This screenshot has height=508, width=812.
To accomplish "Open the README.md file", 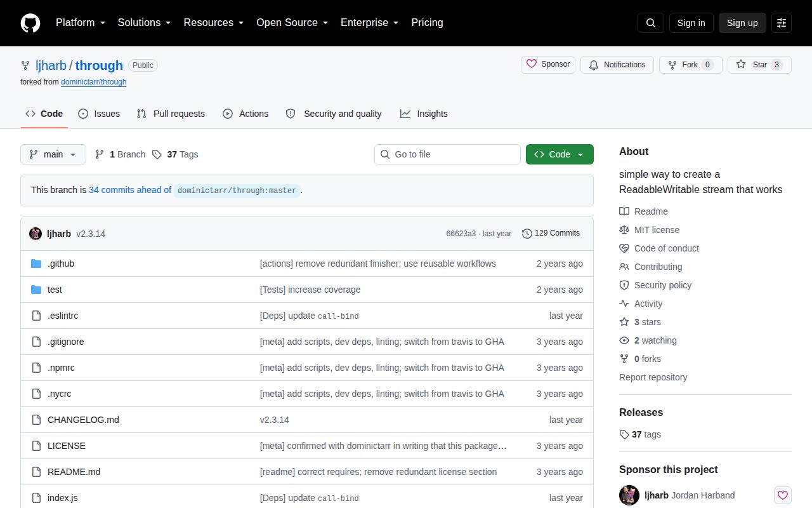I will click(74, 472).
